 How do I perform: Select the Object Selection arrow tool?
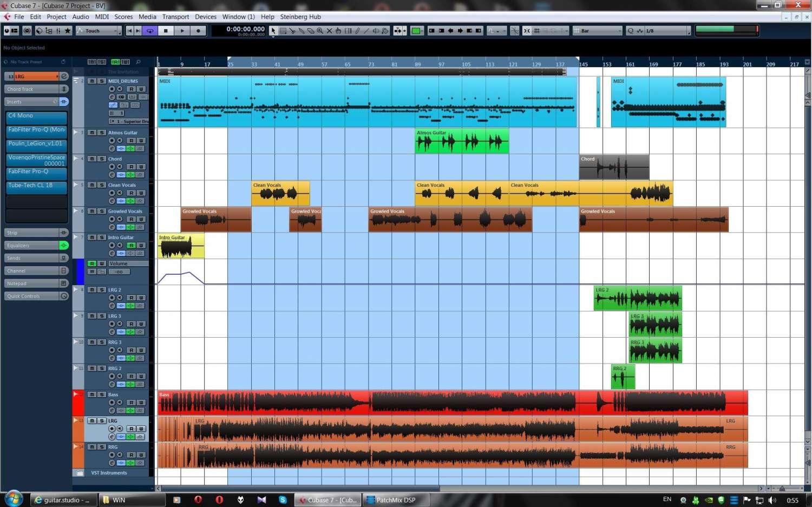273,31
